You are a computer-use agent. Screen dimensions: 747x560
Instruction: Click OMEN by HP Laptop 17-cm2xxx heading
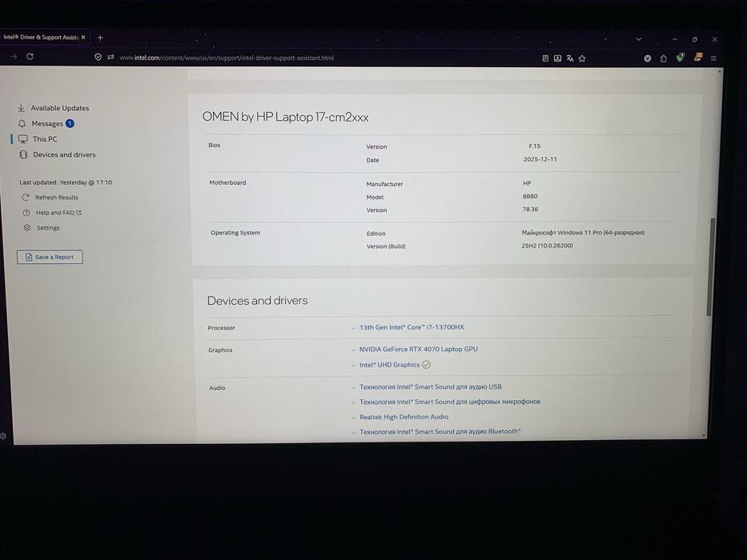[x=285, y=117]
